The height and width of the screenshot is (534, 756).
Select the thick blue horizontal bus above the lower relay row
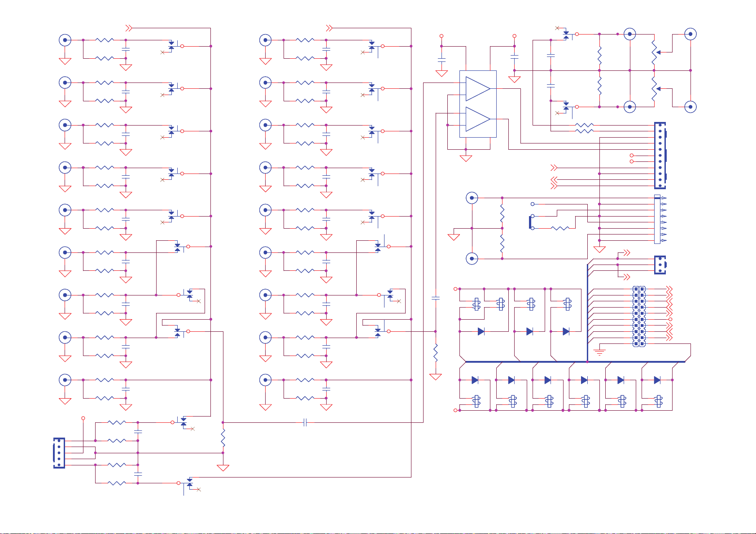pyautogui.click(x=575, y=362)
